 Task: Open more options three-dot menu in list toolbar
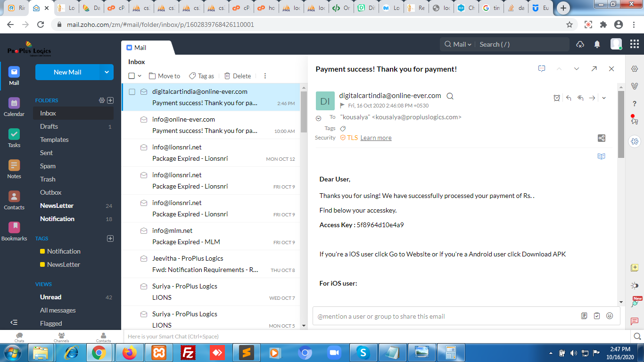tap(265, 76)
